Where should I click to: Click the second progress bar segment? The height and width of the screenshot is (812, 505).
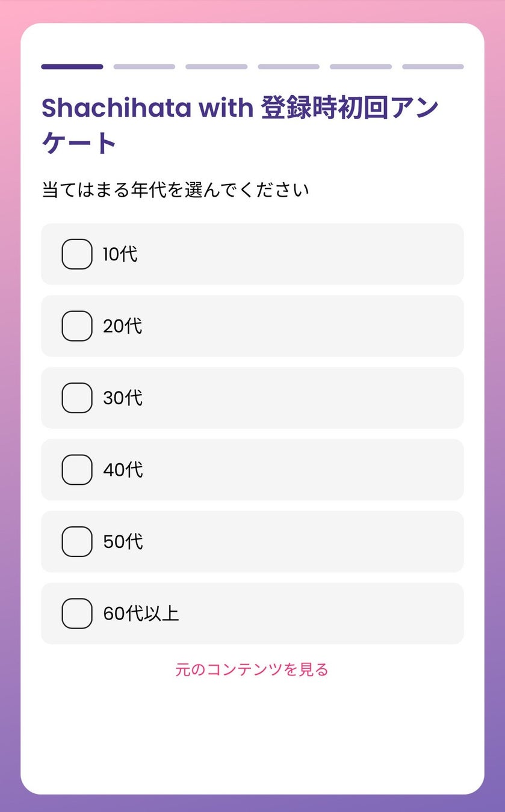pyautogui.click(x=144, y=67)
